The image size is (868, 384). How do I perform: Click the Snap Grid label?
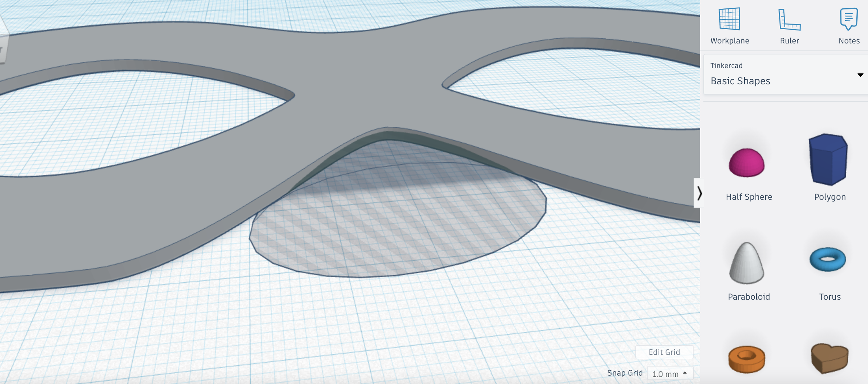625,372
